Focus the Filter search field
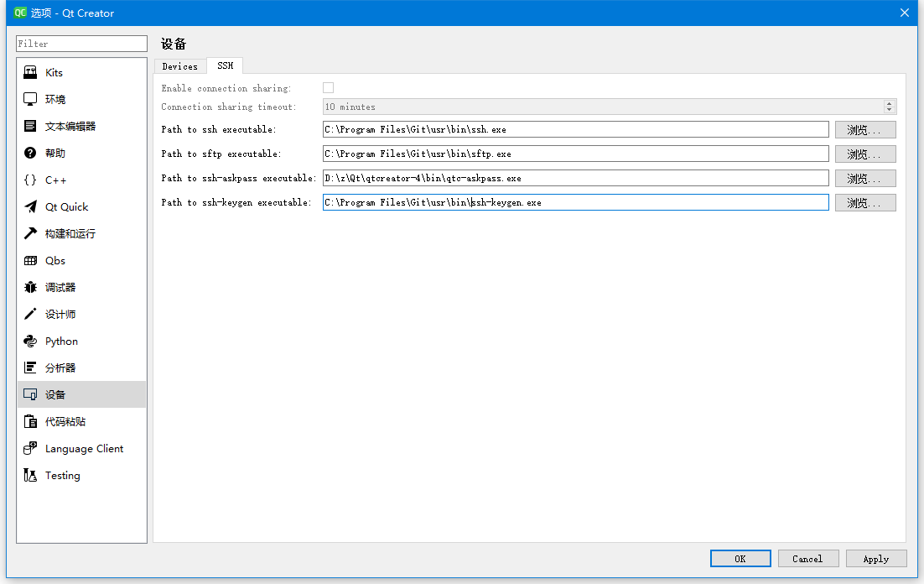 point(81,44)
